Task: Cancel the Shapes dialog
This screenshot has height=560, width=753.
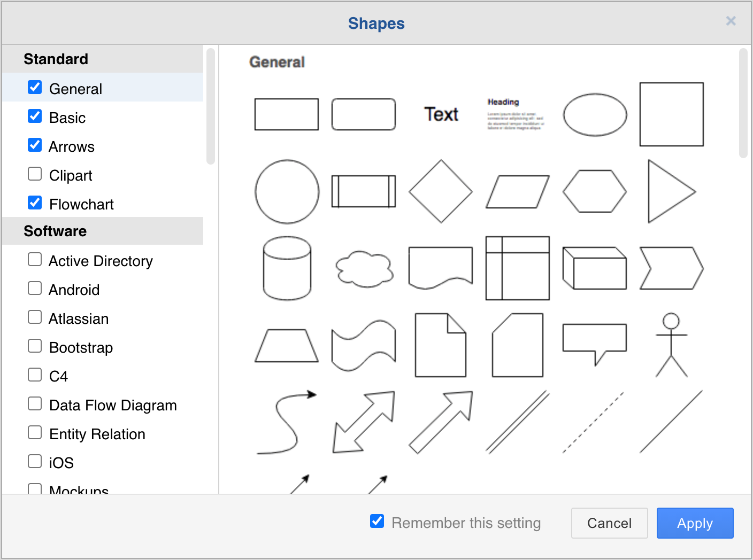Action: 609,523
